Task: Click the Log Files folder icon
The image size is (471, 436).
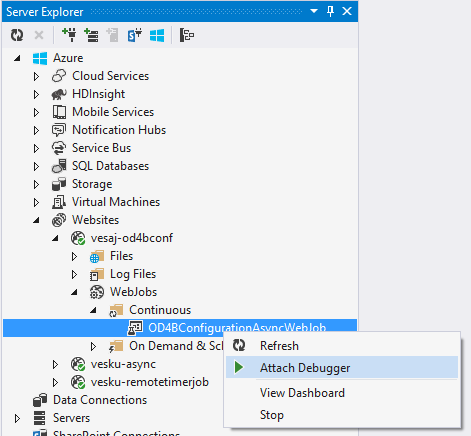Action: coord(97,274)
